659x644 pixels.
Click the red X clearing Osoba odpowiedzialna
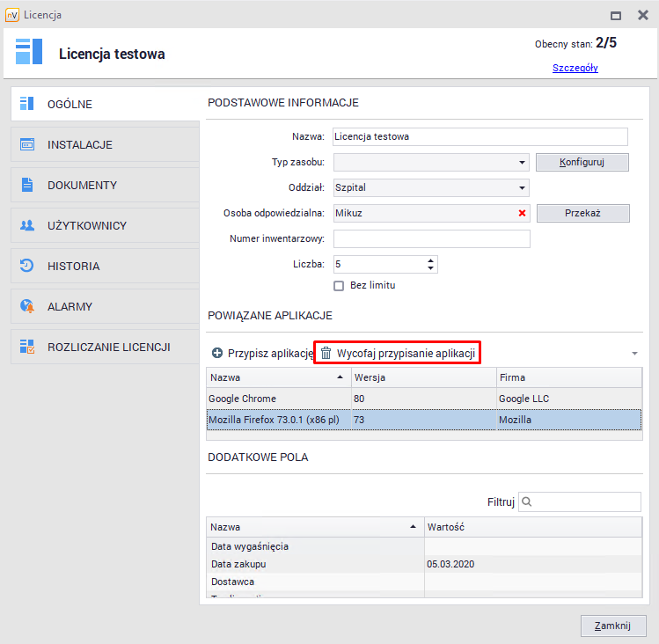coord(522,213)
